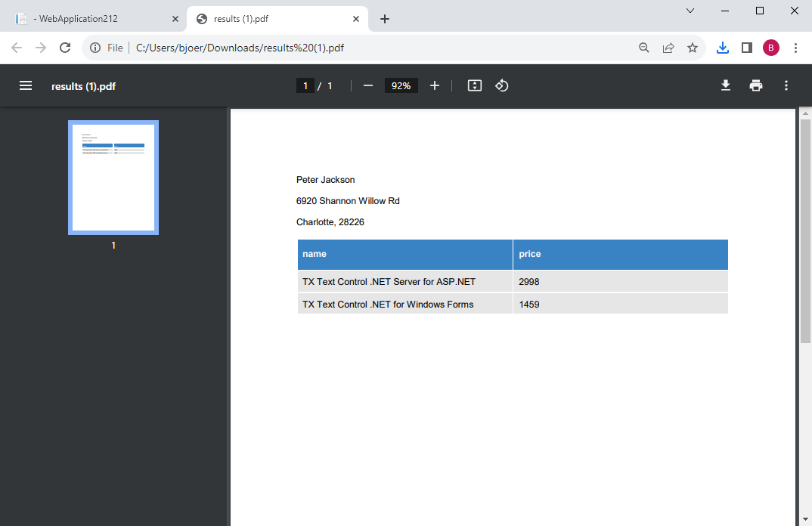Click address 6920 Shannon Willow Rd
Screen dimensions: 812x526
(x=348, y=201)
